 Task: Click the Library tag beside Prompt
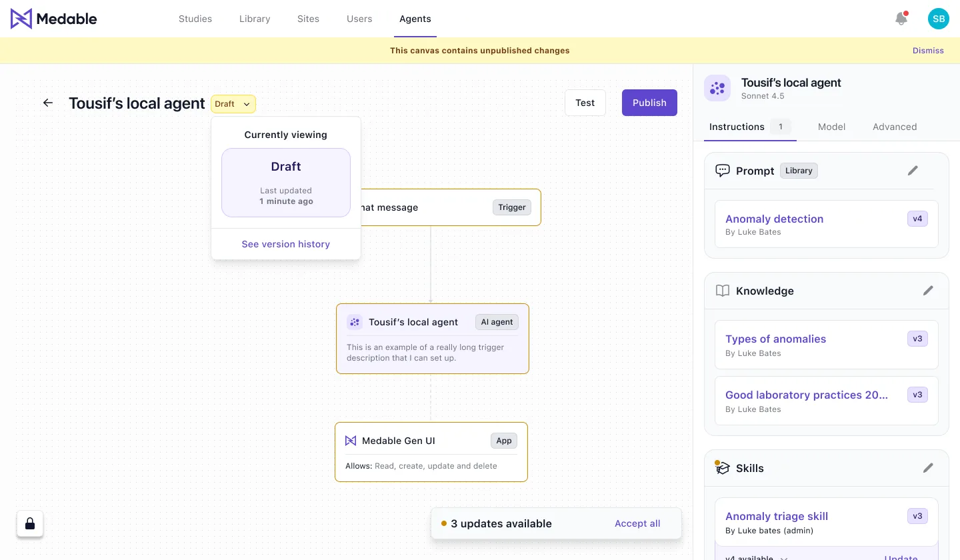click(799, 171)
